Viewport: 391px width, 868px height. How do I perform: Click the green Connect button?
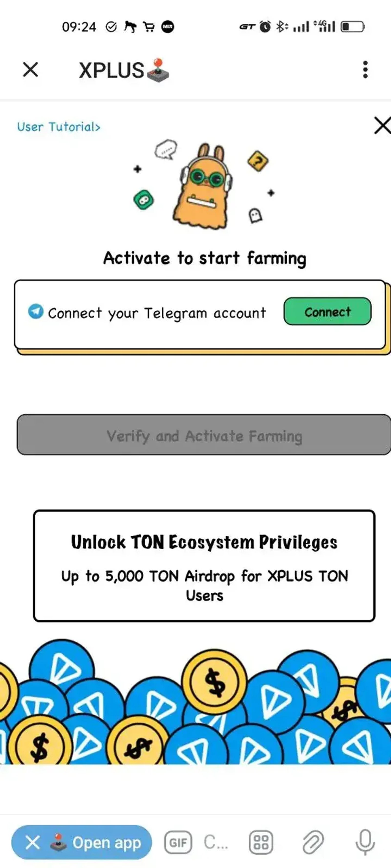pos(327,311)
